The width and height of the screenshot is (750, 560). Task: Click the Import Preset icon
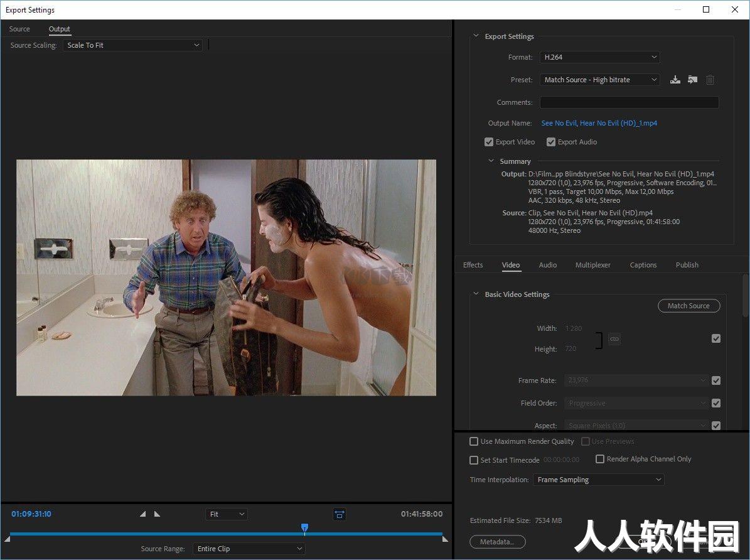(693, 80)
